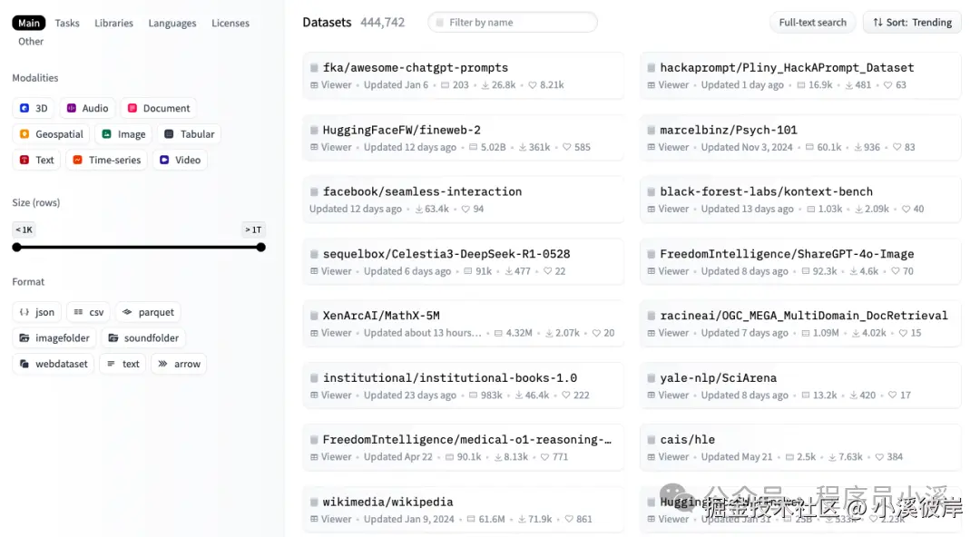Open the Sort: Trending dropdown

click(x=912, y=23)
